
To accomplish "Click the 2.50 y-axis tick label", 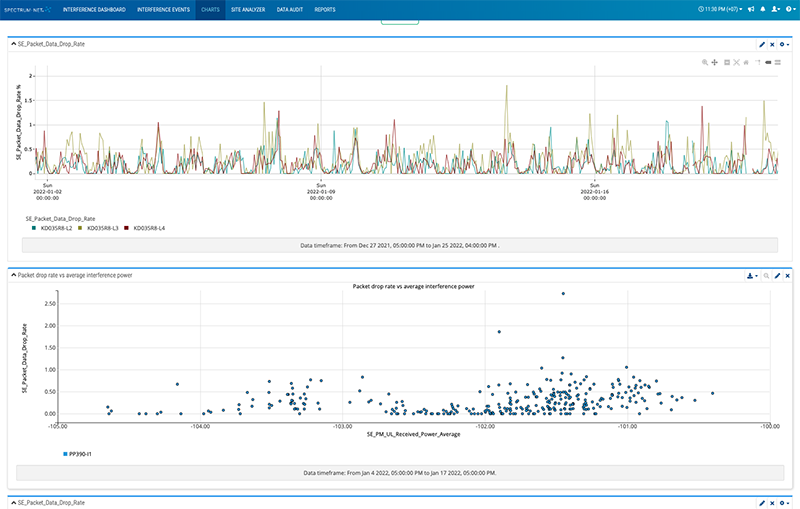I will (50, 303).
